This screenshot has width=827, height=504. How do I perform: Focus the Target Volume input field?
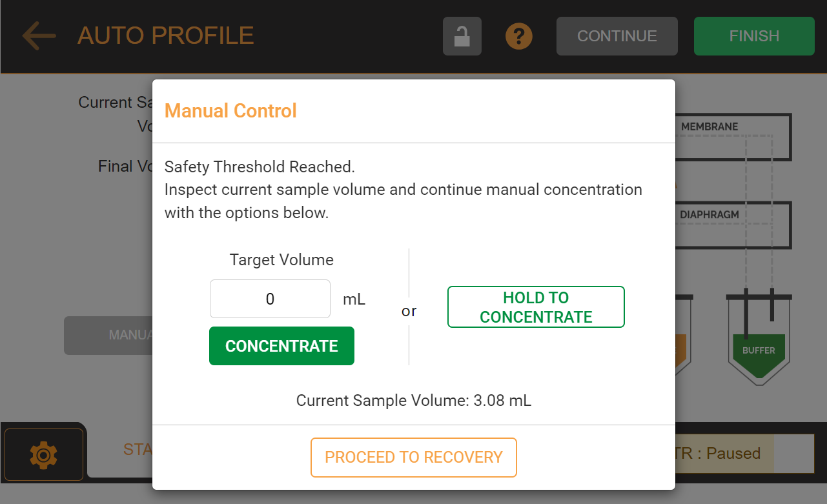tap(270, 299)
